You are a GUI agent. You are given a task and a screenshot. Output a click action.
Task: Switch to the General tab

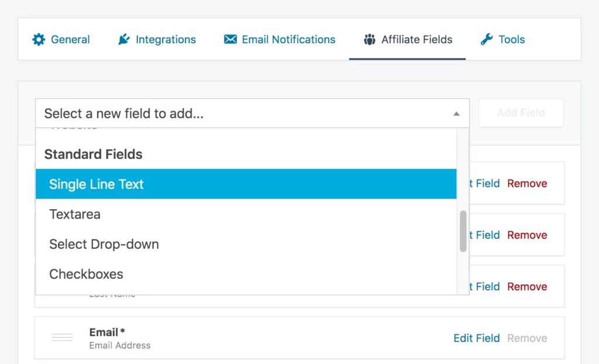[x=60, y=39]
